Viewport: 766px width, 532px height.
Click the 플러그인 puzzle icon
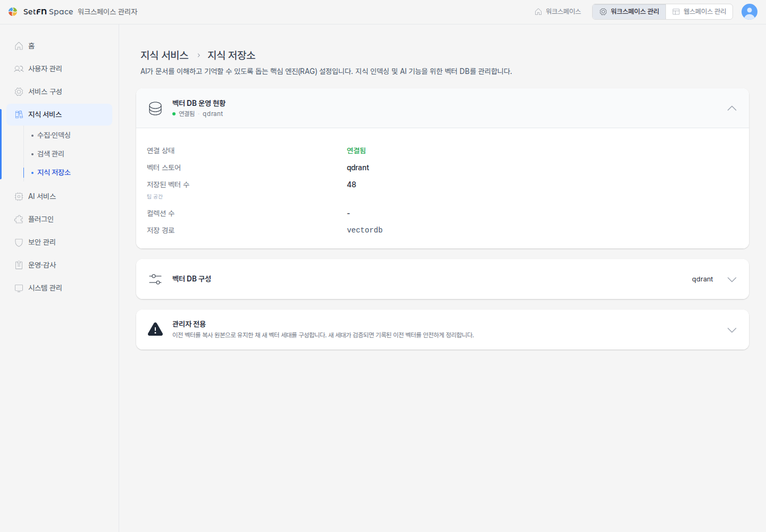click(x=19, y=220)
